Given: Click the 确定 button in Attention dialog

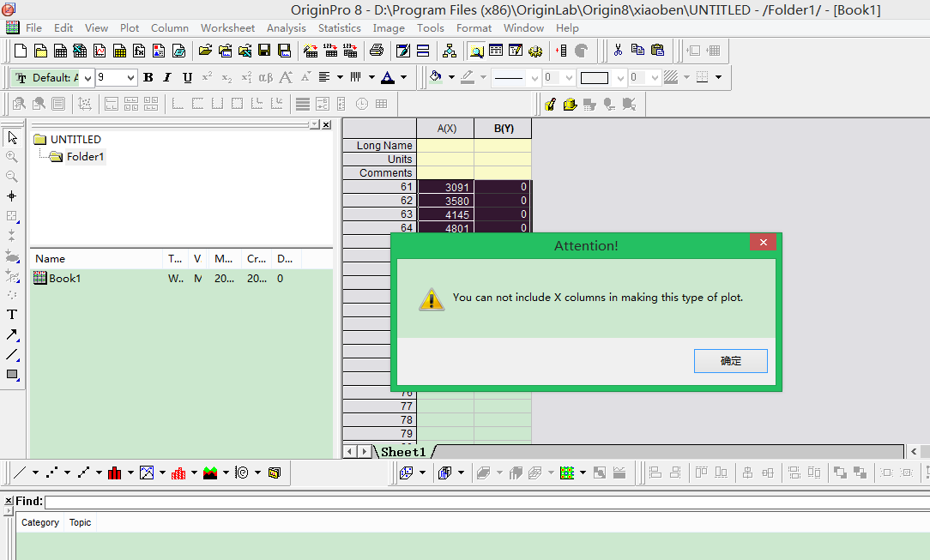Looking at the screenshot, I should coord(730,361).
